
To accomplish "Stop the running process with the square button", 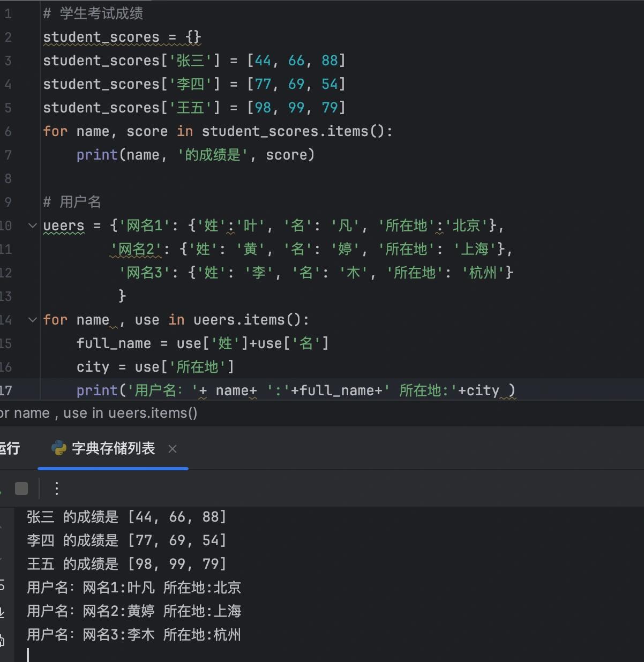I will pos(21,488).
